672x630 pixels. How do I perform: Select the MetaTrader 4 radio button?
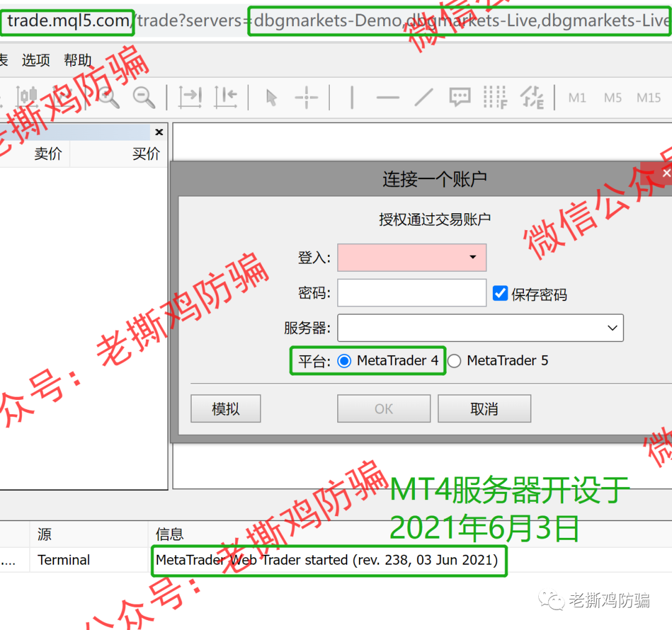point(344,361)
